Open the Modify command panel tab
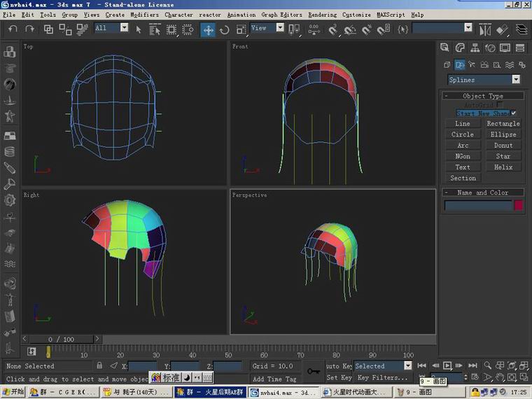Viewport: 532px width, 399px height. pyautogui.click(x=460, y=48)
